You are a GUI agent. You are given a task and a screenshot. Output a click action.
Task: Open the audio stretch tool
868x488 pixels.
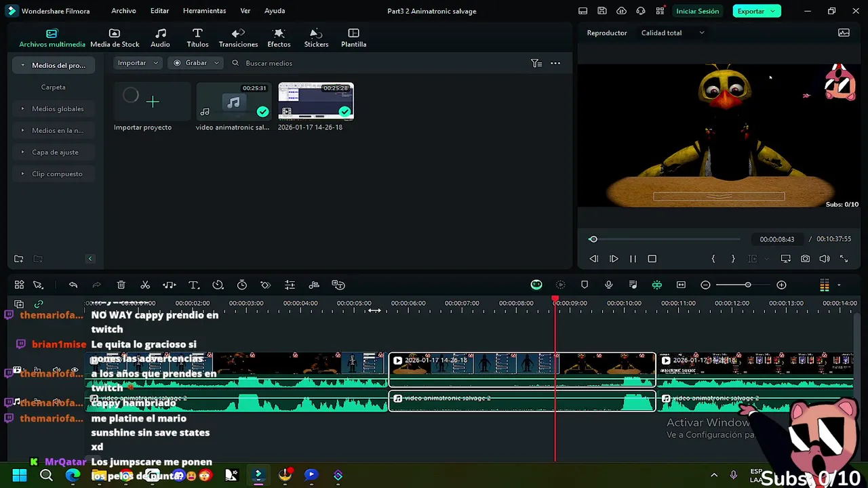(x=170, y=285)
